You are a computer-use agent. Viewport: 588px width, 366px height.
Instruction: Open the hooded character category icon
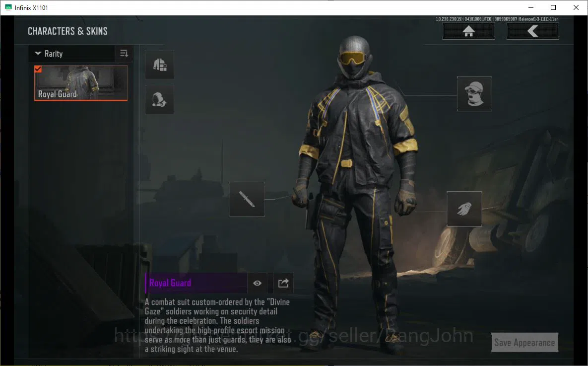pyautogui.click(x=159, y=99)
